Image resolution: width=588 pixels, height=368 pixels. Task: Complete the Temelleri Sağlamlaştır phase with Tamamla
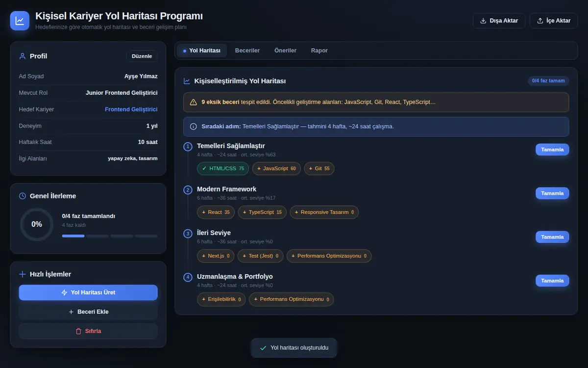552,150
